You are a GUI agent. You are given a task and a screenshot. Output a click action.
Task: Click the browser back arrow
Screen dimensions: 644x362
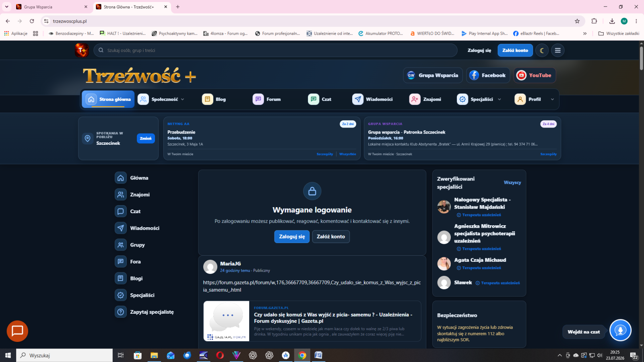pyautogui.click(x=8, y=21)
